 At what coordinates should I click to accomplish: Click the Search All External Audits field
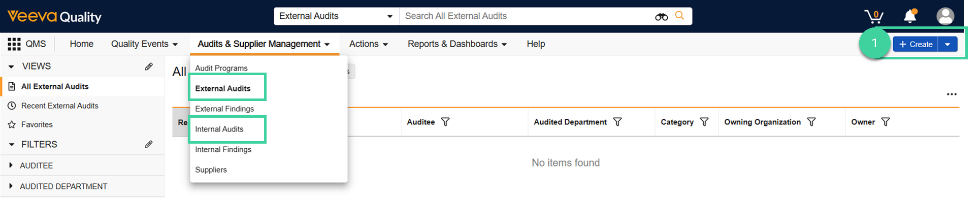[528, 16]
